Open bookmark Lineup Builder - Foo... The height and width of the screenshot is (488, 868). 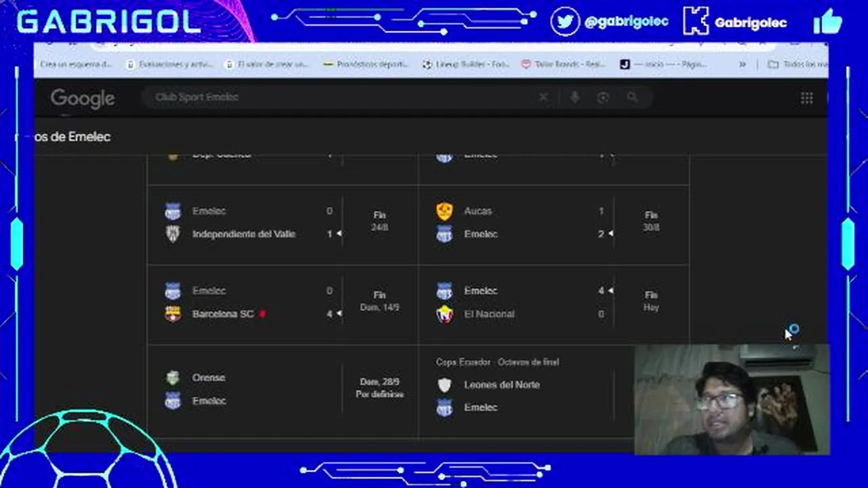[x=466, y=64]
